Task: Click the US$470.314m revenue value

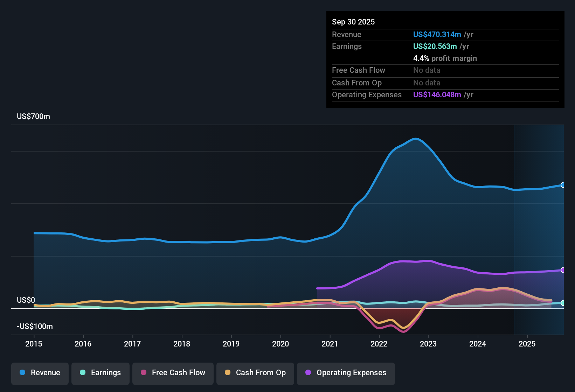Action: (437, 35)
